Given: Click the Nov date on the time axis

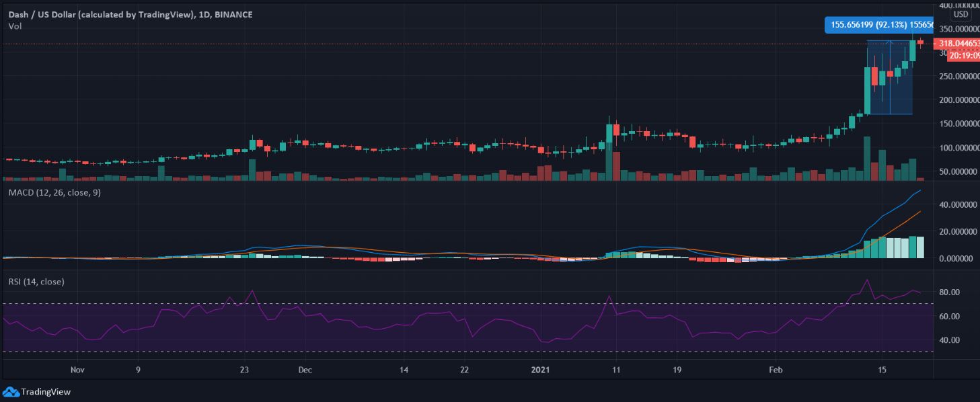Looking at the screenshot, I should [x=77, y=370].
